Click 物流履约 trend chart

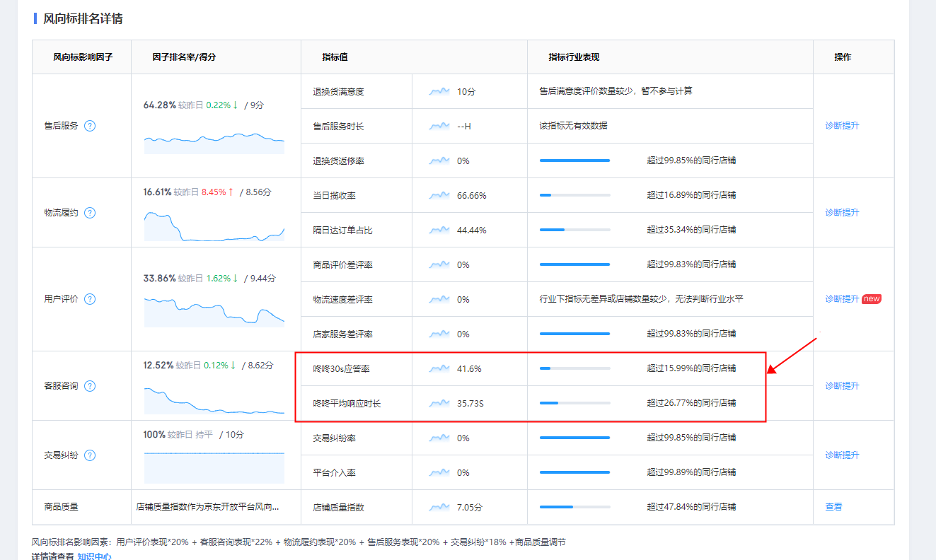click(x=214, y=226)
